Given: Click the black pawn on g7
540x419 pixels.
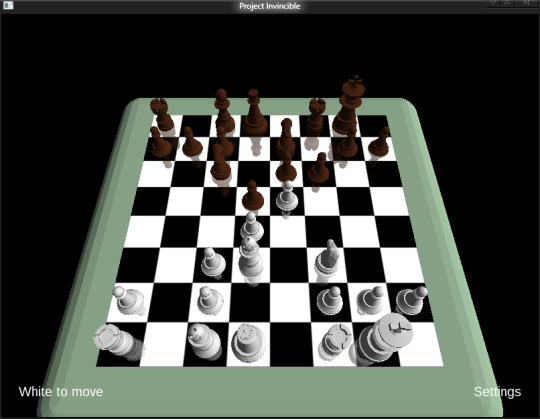Looking at the screenshot, I should (x=348, y=142).
